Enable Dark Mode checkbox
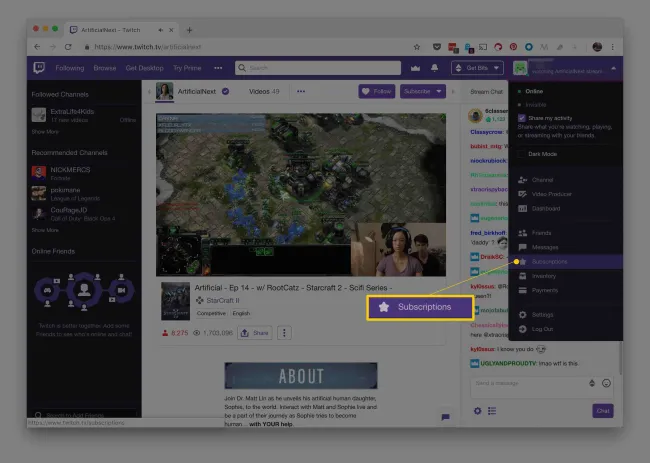This screenshot has width=650, height=463. [x=522, y=154]
